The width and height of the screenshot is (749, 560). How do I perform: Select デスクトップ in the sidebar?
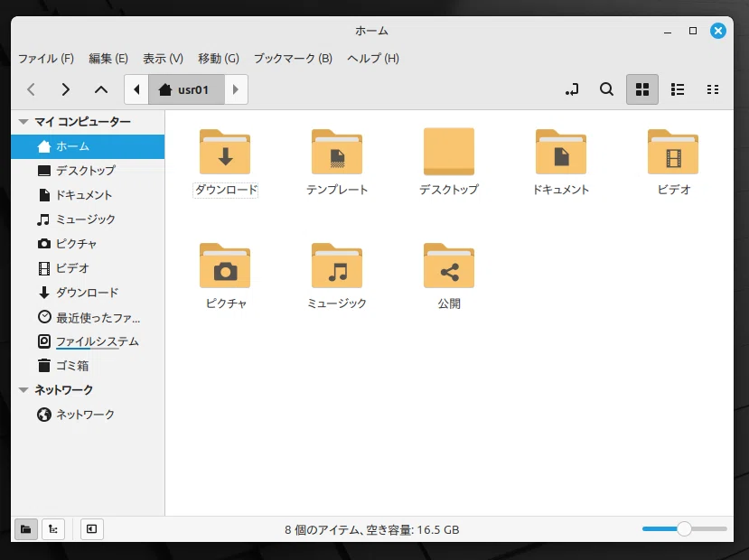pyautogui.click(x=88, y=171)
